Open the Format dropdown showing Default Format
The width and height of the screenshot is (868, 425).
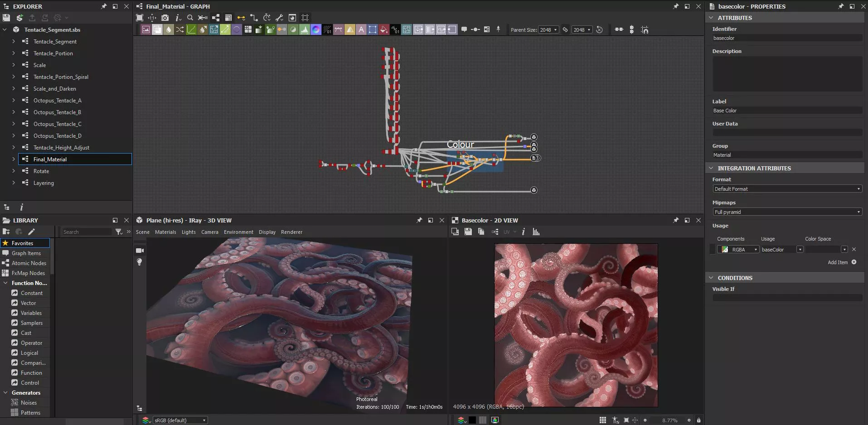(787, 189)
